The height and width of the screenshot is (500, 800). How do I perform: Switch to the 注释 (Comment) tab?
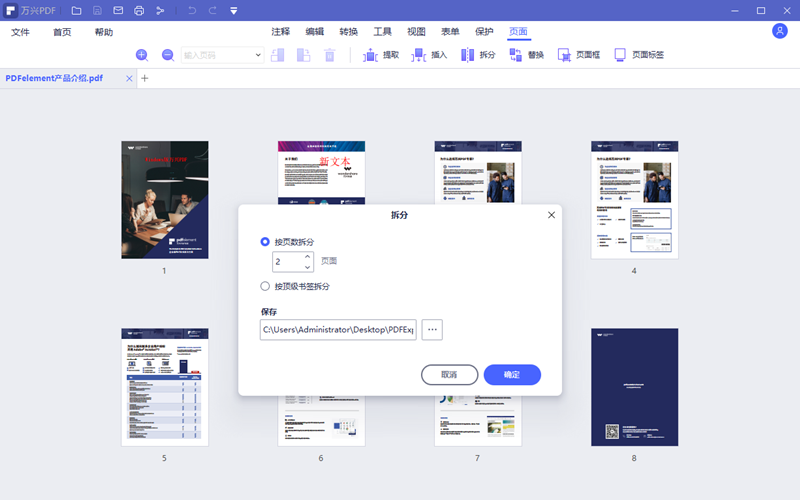click(281, 32)
